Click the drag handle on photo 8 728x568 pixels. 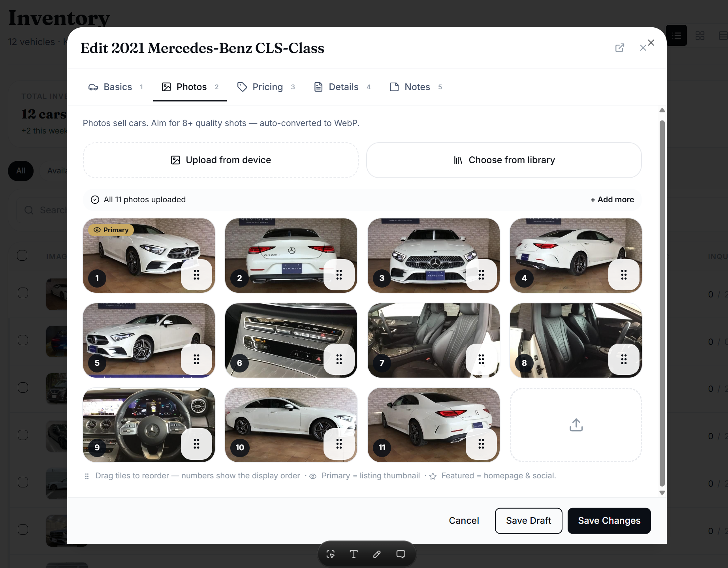624,359
